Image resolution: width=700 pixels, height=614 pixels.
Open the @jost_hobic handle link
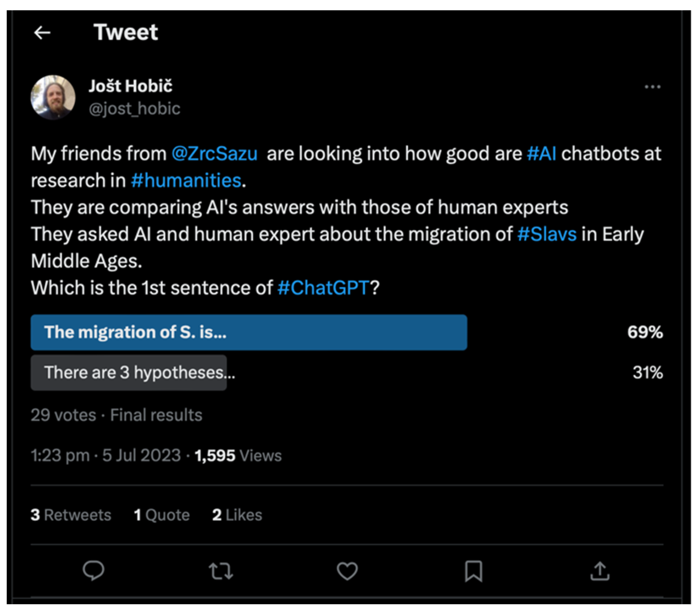coord(134,109)
